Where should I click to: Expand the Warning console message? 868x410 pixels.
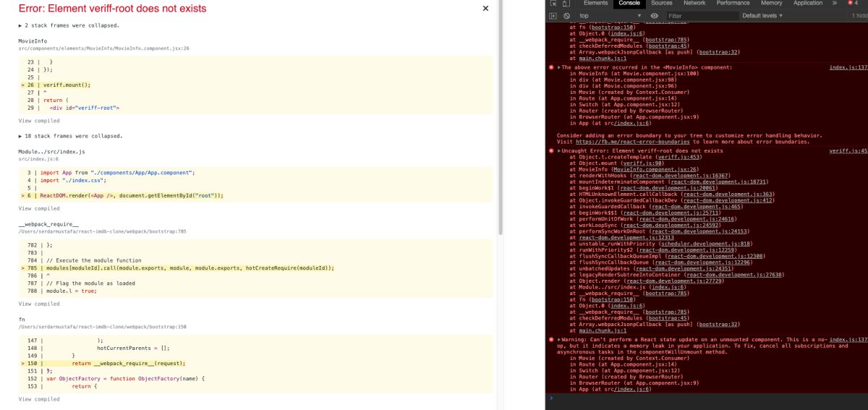click(558, 339)
